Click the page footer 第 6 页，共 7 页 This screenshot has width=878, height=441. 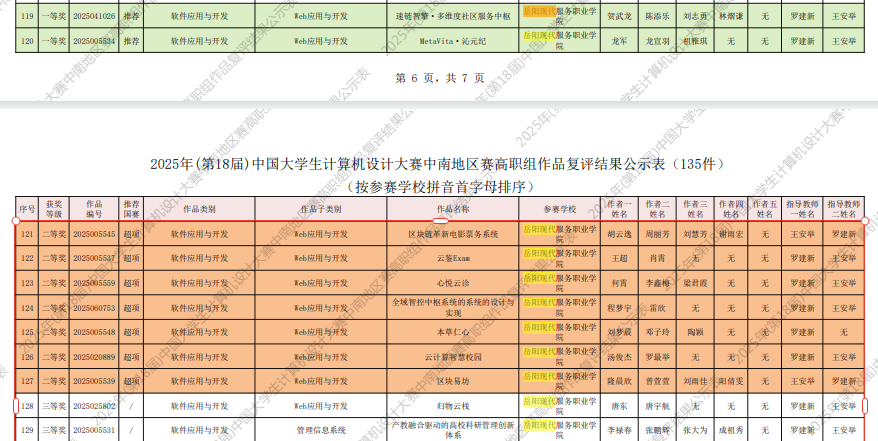(x=439, y=78)
